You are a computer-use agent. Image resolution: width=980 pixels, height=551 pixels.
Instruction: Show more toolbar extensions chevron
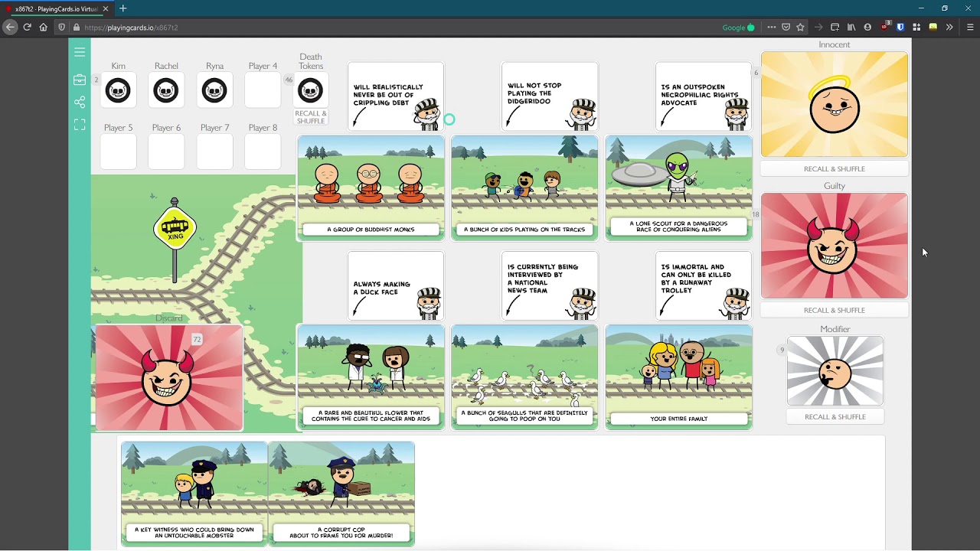(x=949, y=27)
